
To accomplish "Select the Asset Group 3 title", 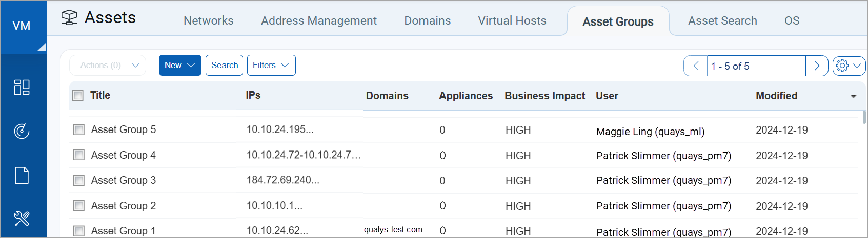I will point(124,180).
